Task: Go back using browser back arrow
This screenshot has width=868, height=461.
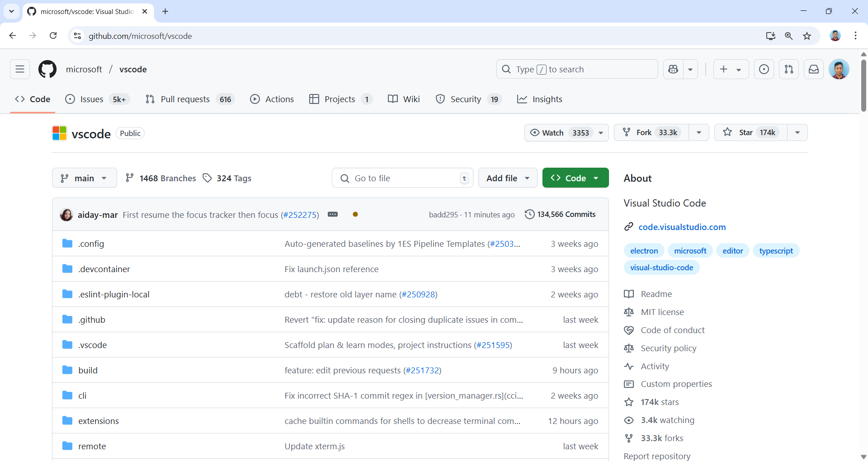Action: (x=13, y=36)
